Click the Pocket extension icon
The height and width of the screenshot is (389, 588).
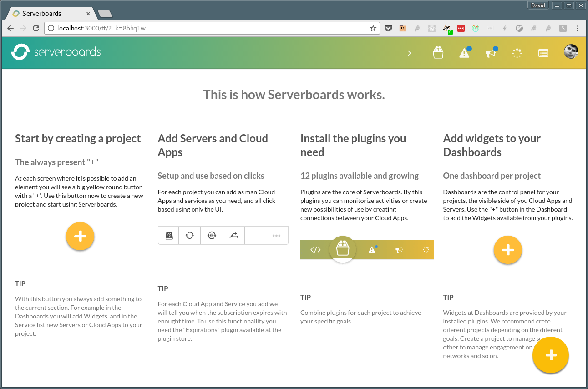tap(388, 28)
